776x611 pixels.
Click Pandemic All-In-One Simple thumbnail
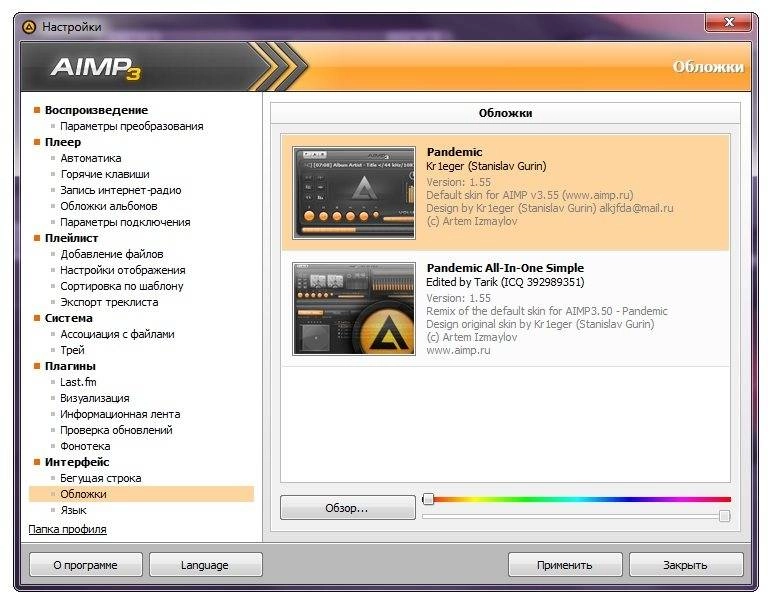coord(354,309)
